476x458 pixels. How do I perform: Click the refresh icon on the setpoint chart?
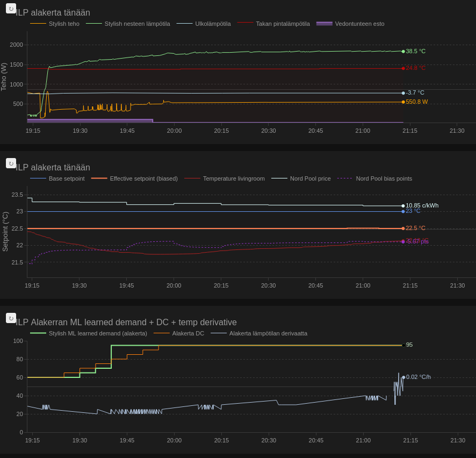(x=11, y=163)
